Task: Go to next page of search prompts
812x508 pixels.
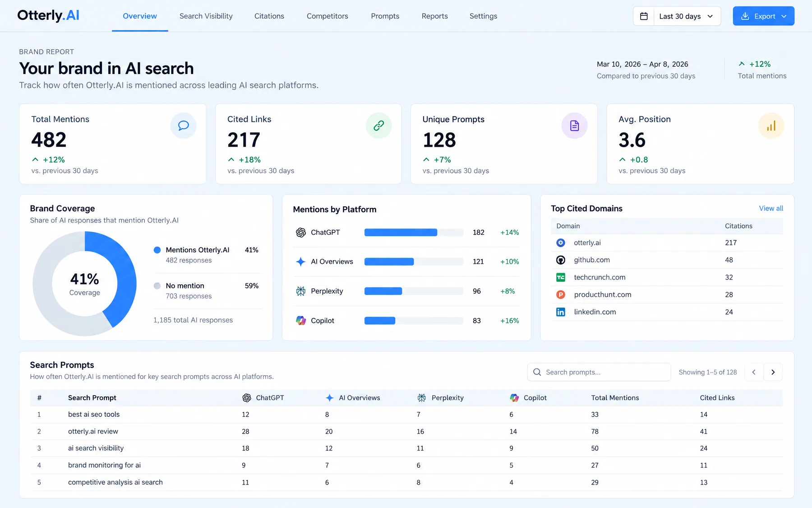Action: click(x=773, y=372)
